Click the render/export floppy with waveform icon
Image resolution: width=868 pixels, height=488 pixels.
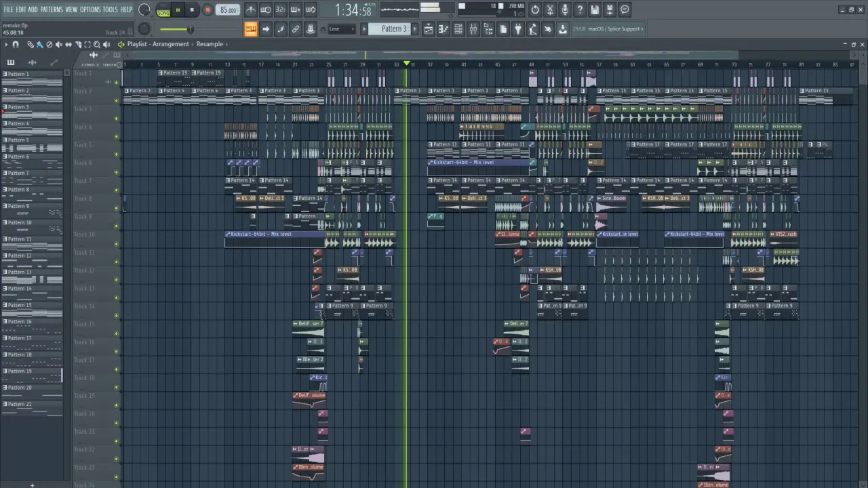610,9
